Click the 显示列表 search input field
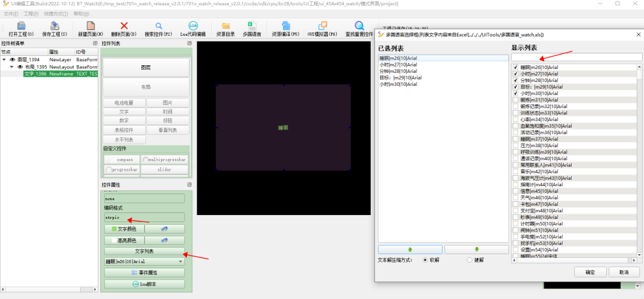 click(577, 57)
